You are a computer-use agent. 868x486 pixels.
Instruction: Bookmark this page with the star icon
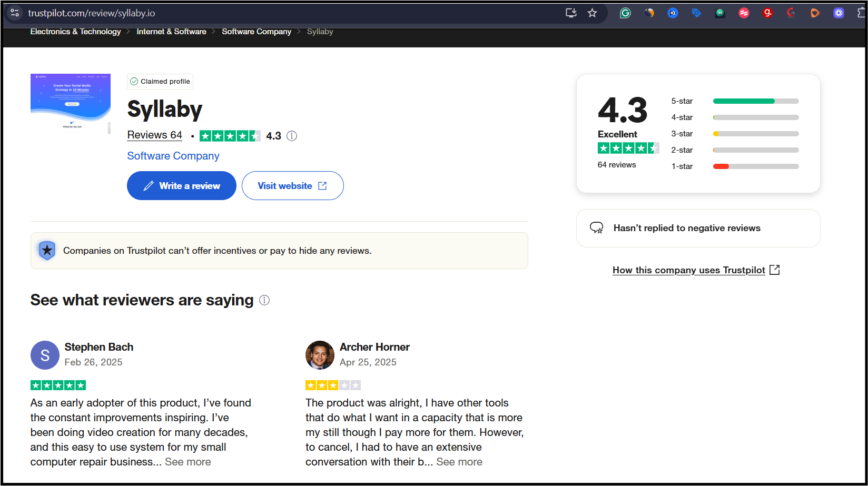[593, 13]
